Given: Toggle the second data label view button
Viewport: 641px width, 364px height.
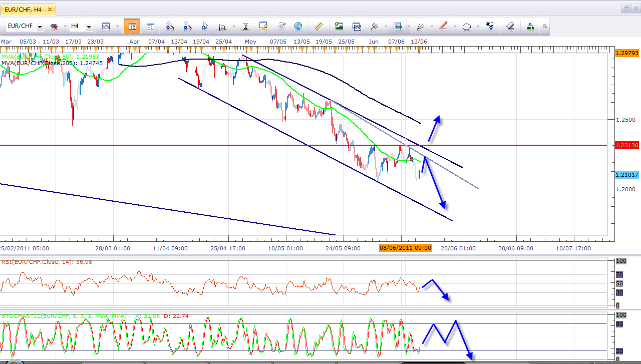Looking at the screenshot, I should tap(150, 26).
